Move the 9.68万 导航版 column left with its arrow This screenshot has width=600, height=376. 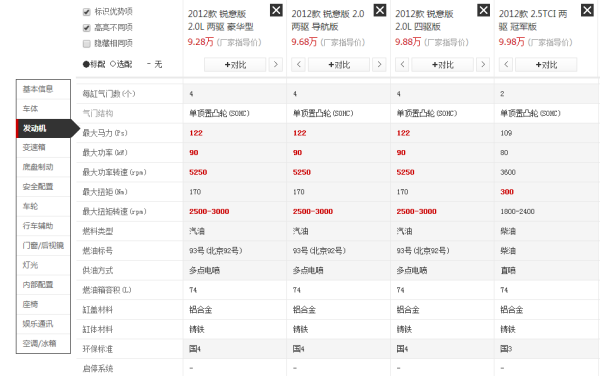(298, 65)
